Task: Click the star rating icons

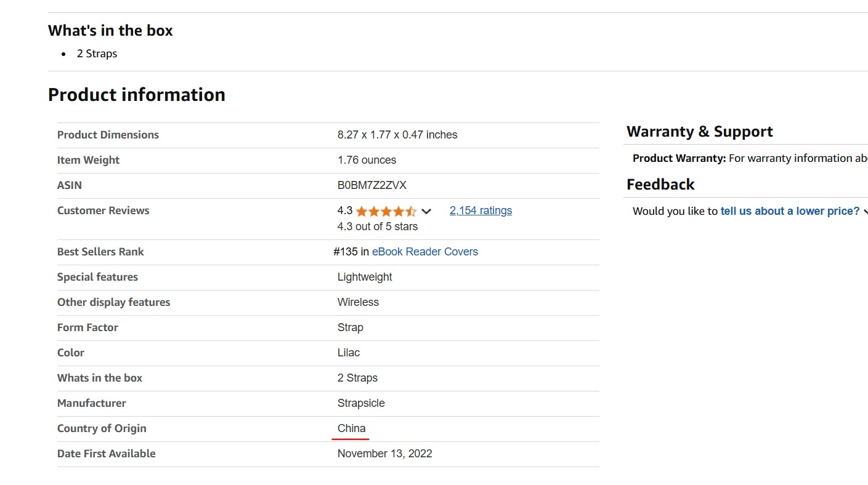Action: [x=386, y=211]
